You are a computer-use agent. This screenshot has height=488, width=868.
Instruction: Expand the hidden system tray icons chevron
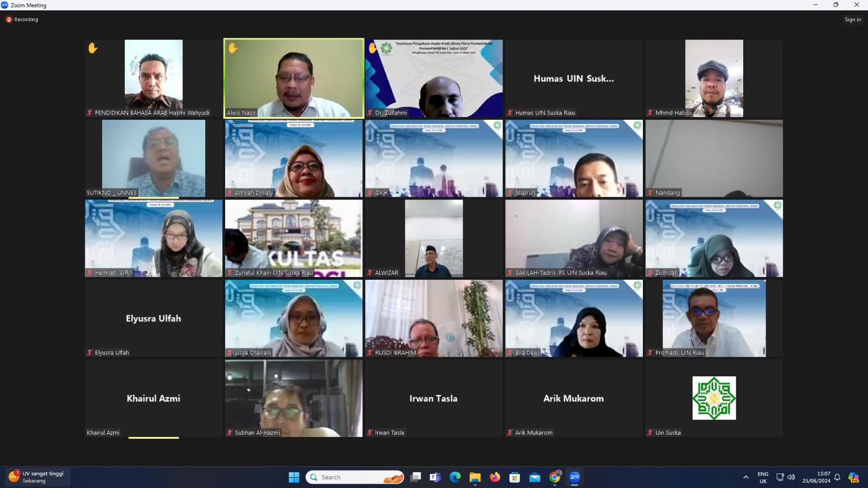[x=746, y=477]
